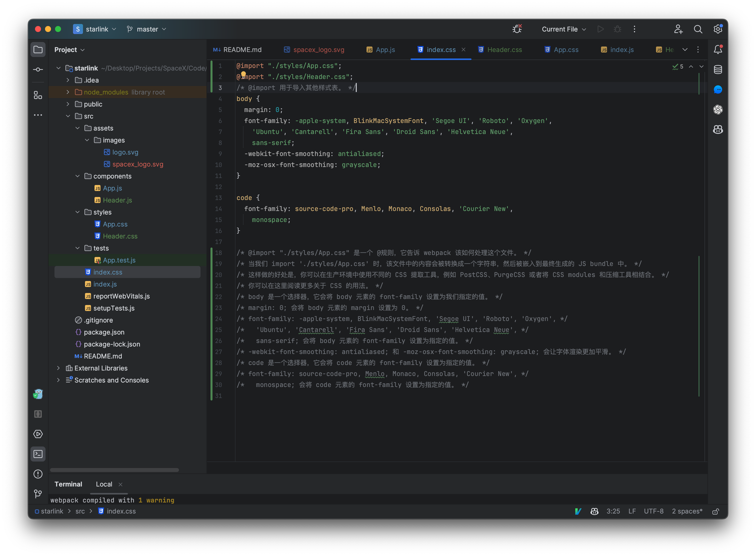Open the ChatGPT assistant panel

718,109
